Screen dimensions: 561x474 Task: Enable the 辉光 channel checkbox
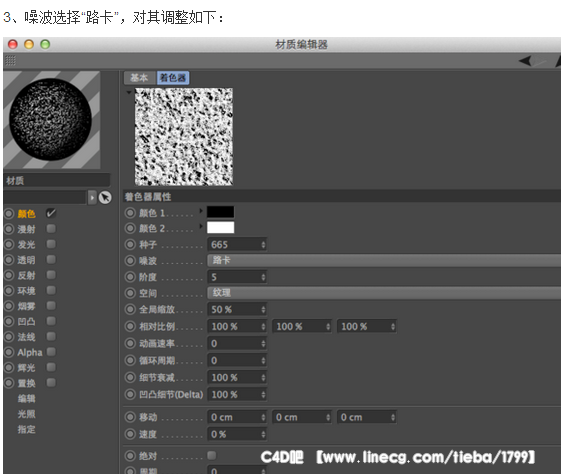click(x=51, y=367)
